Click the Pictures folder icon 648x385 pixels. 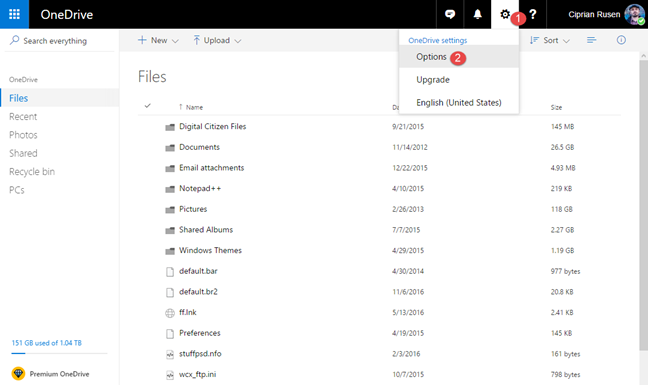(170, 209)
